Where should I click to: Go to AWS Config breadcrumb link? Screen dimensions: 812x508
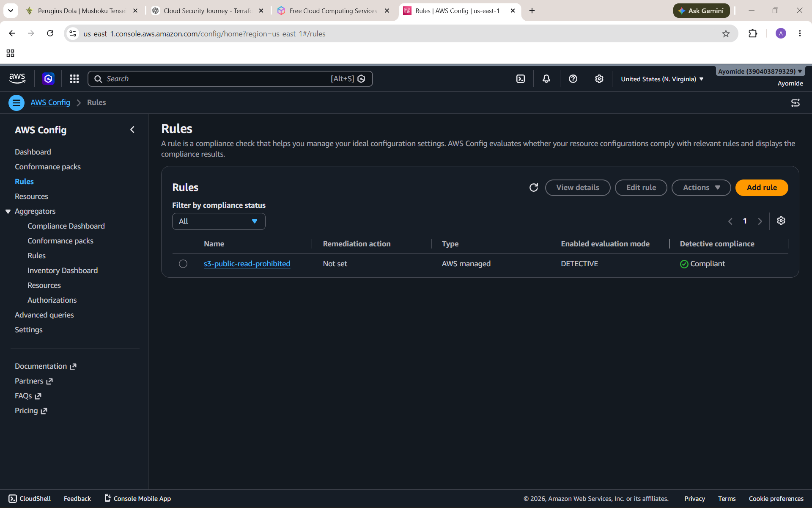coord(50,102)
